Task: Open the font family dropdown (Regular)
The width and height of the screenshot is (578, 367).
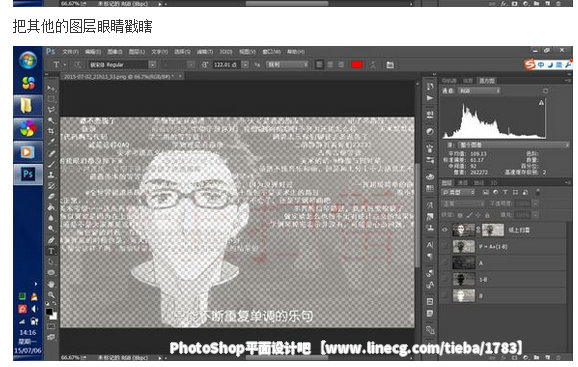Action: (153, 65)
